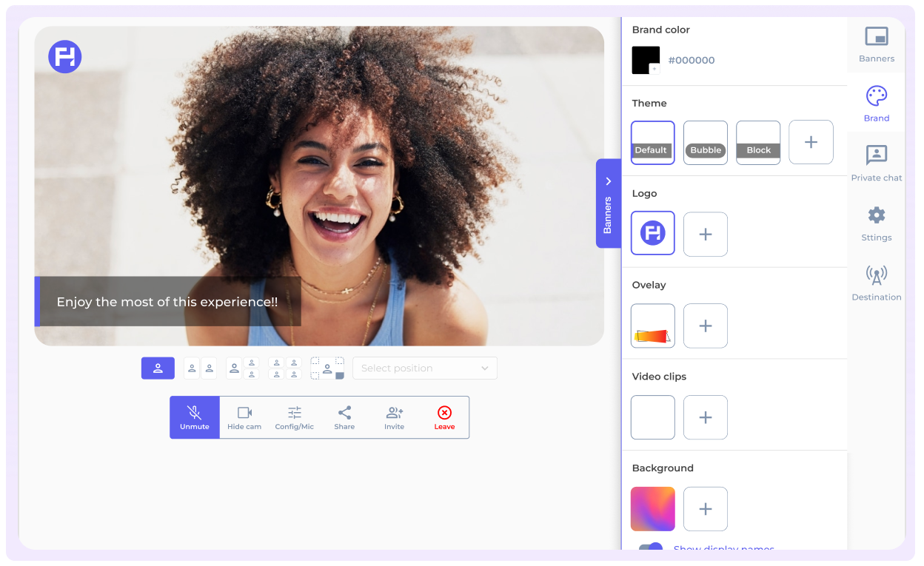Click the black brand color swatch
Viewport: 924px width, 566px height.
tap(646, 60)
